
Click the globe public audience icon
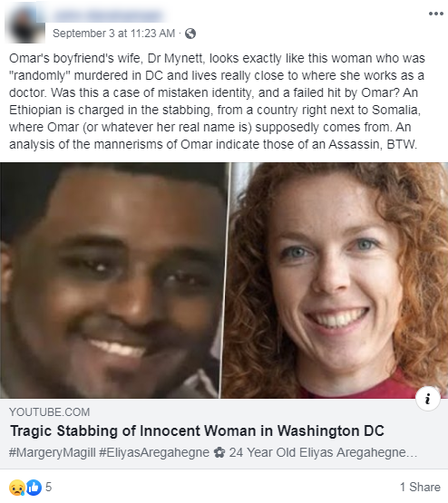point(190,34)
